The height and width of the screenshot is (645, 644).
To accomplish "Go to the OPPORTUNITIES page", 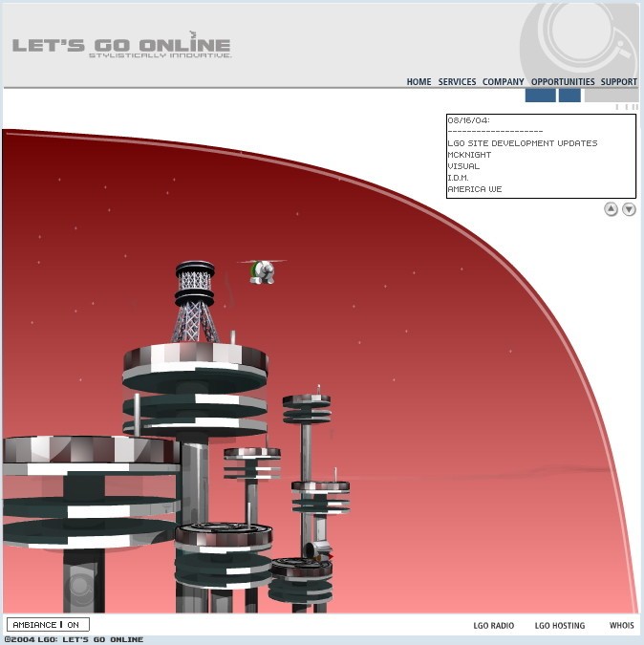I will coord(563,81).
